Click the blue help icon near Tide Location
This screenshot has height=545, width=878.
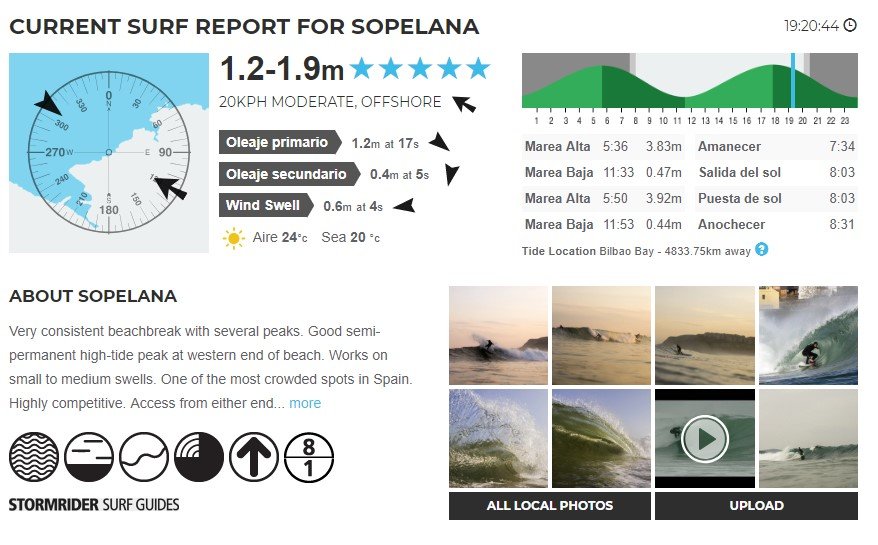click(x=762, y=249)
